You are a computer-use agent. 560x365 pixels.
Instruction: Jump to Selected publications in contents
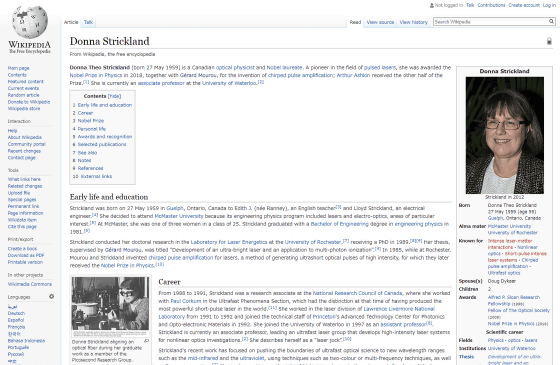[x=102, y=145]
